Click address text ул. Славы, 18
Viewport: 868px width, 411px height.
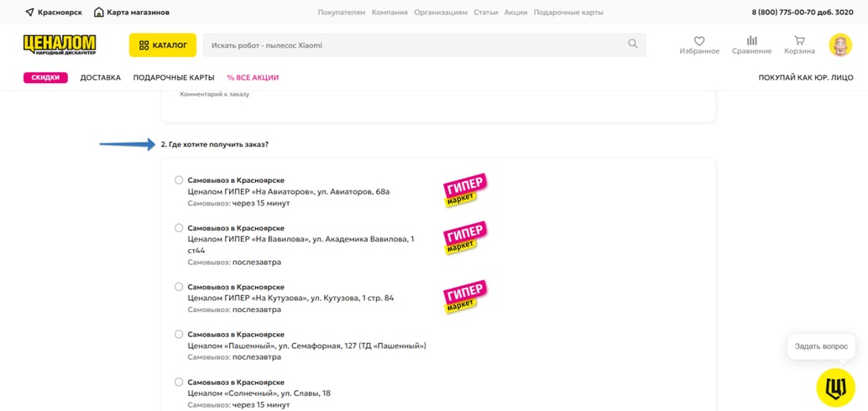[306, 393]
